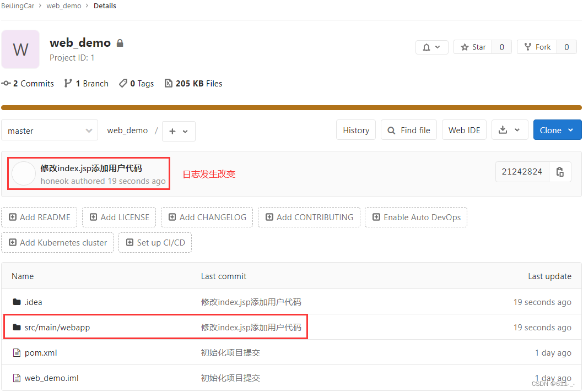Click the plus icon on Enable Auto DevOps

pyautogui.click(x=376, y=217)
